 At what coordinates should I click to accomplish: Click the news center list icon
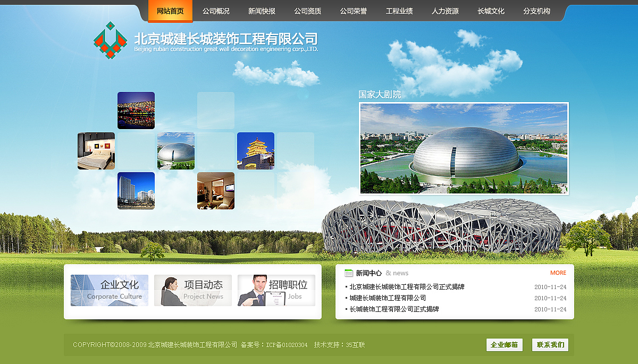coord(349,273)
